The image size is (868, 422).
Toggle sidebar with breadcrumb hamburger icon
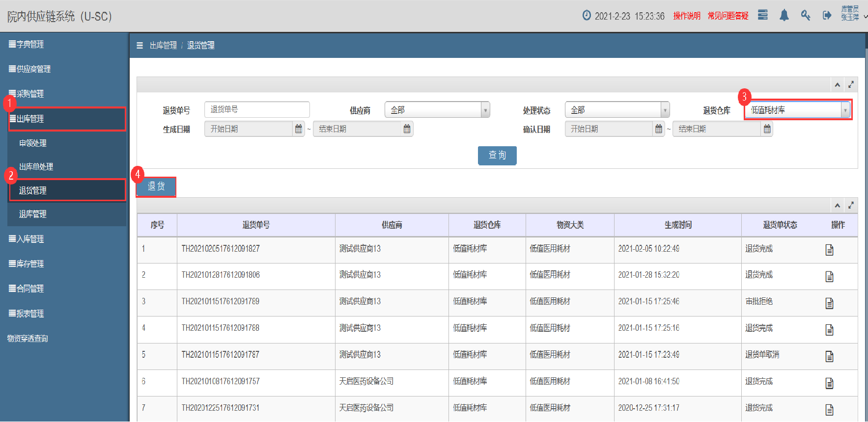[140, 45]
